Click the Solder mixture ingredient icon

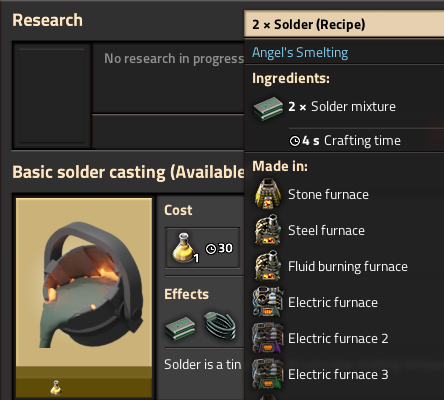pos(268,108)
